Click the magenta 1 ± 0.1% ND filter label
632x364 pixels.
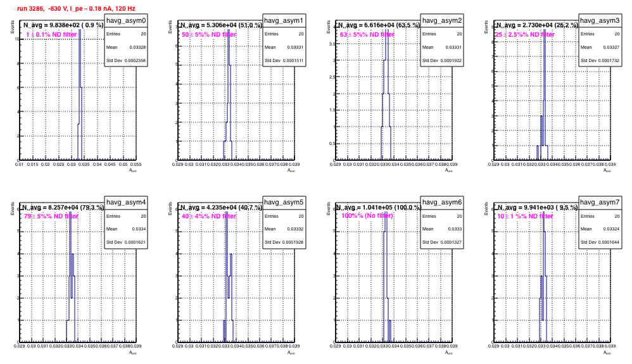(x=51, y=35)
